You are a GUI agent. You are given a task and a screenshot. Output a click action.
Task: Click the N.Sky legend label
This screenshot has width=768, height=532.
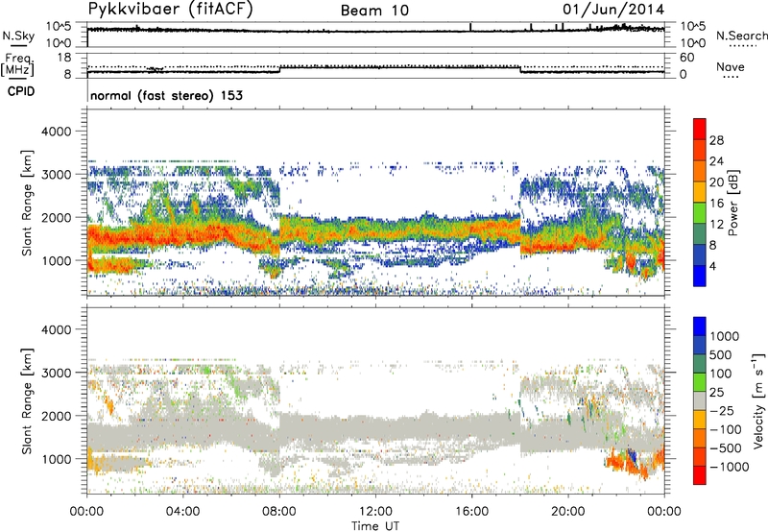pyautogui.click(x=18, y=36)
